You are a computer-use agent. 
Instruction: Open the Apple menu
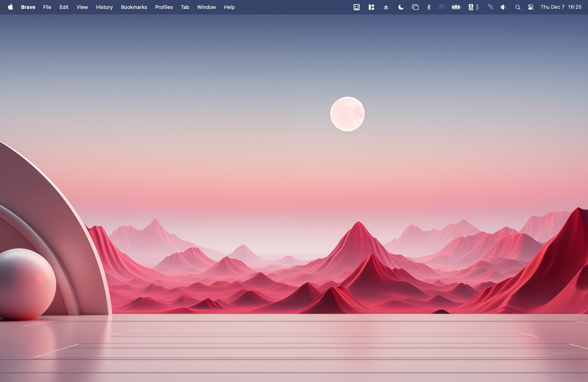click(x=10, y=7)
